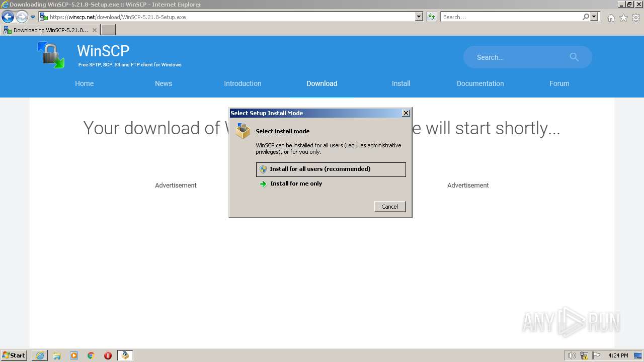The height and width of the screenshot is (362, 644).
Task: Click the browser search box
Action: 511,17
